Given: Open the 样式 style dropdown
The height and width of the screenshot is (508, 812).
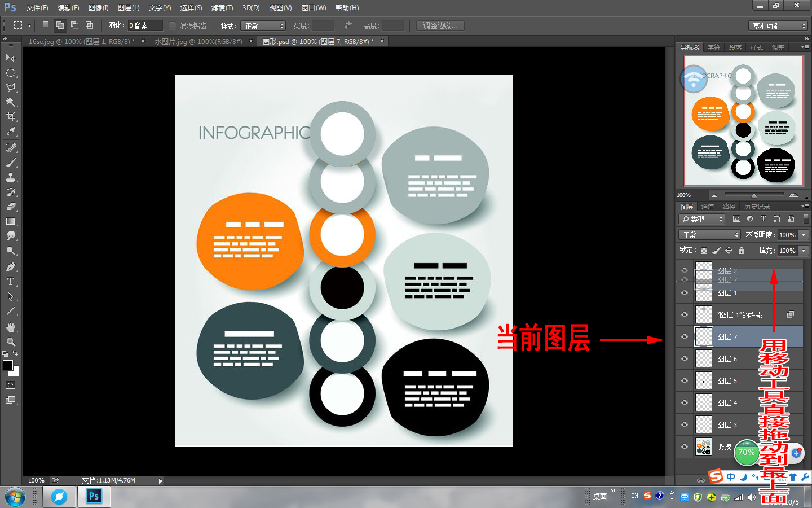Looking at the screenshot, I should [x=263, y=26].
